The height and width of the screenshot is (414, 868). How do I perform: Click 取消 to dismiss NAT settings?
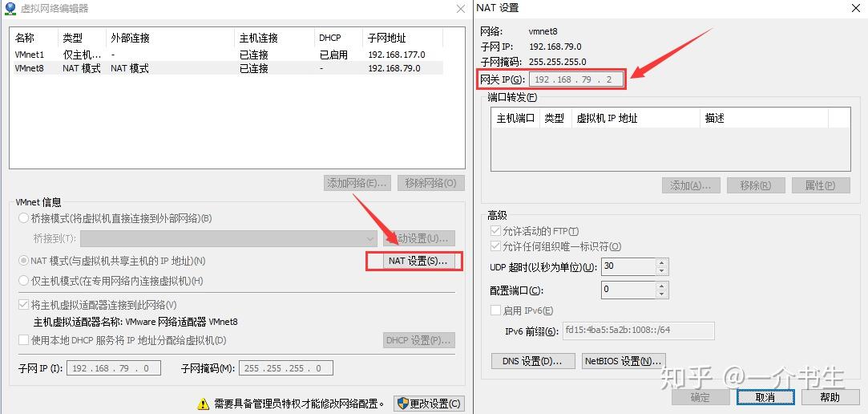765,397
